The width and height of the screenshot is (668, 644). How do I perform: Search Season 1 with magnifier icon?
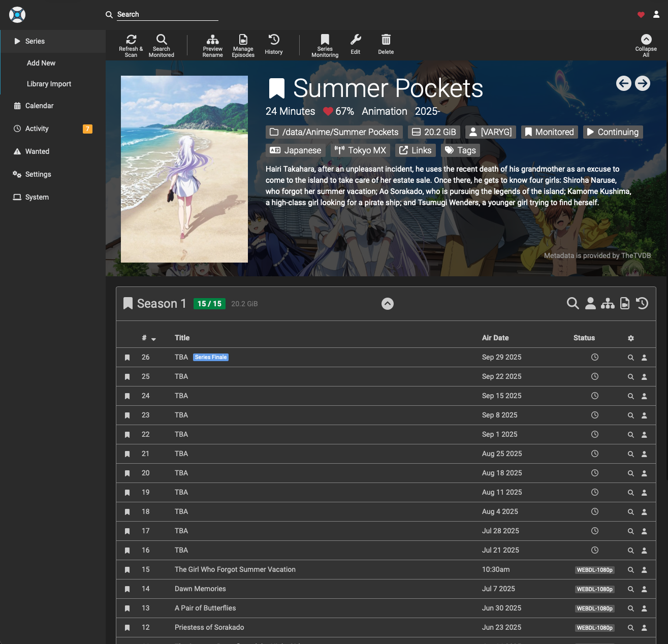tap(573, 303)
